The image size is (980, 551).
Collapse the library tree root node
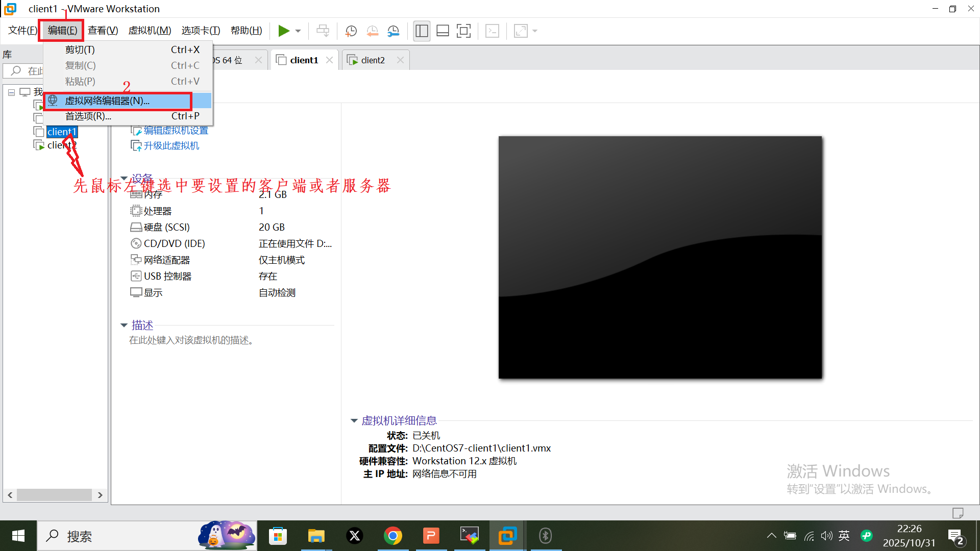11,92
